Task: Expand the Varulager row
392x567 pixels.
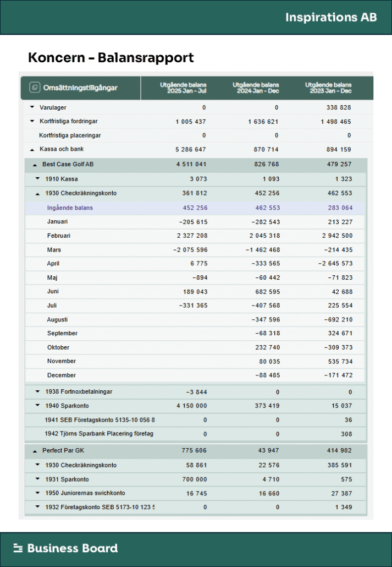Action: click(32, 107)
